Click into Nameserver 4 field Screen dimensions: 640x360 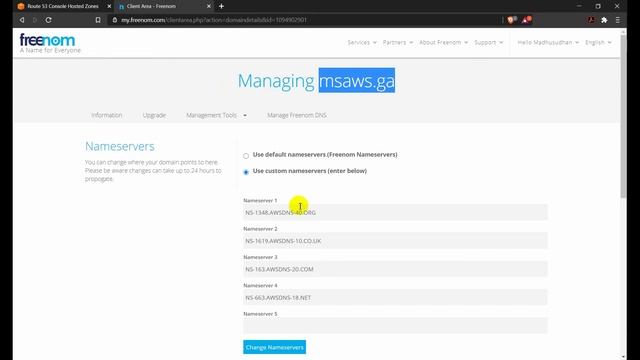395,298
